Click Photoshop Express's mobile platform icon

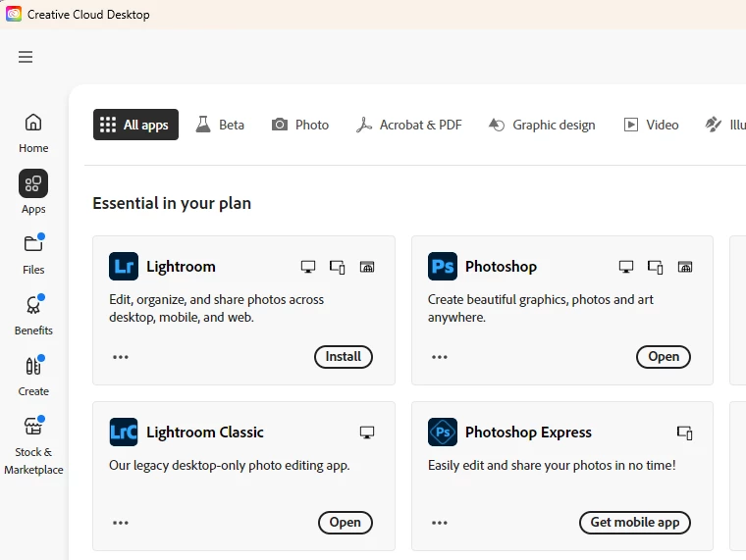[x=684, y=433]
